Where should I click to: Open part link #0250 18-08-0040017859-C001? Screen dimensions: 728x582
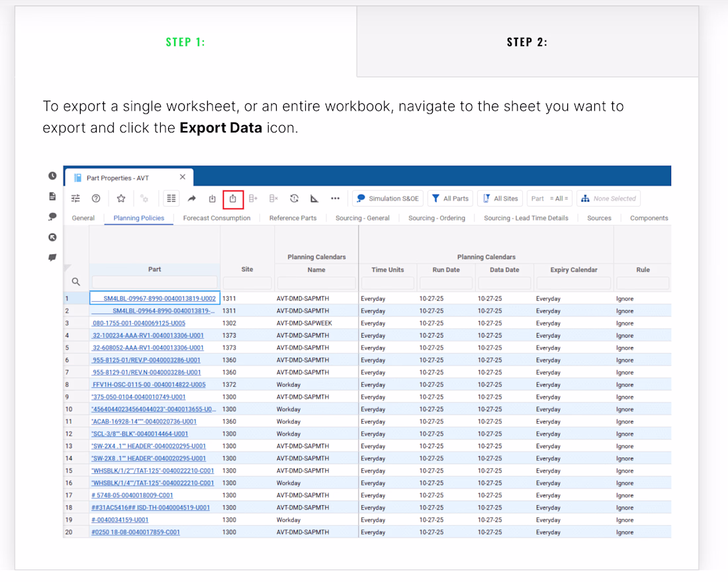pos(136,532)
